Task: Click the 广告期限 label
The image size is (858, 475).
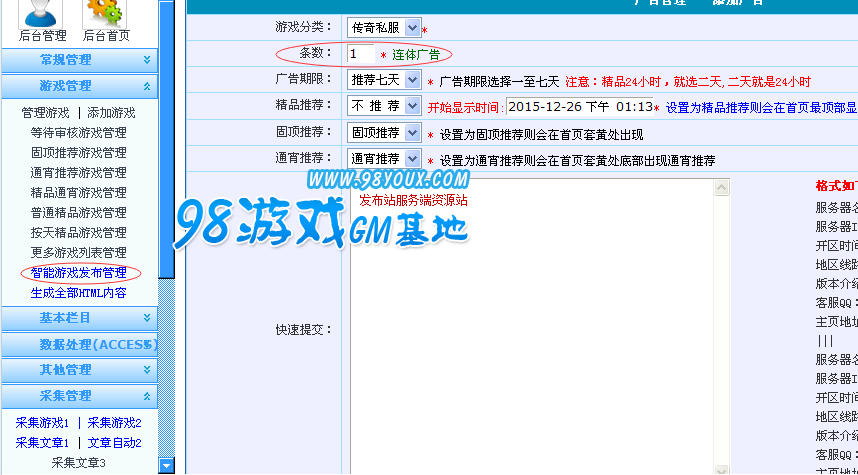Action: 304,79
